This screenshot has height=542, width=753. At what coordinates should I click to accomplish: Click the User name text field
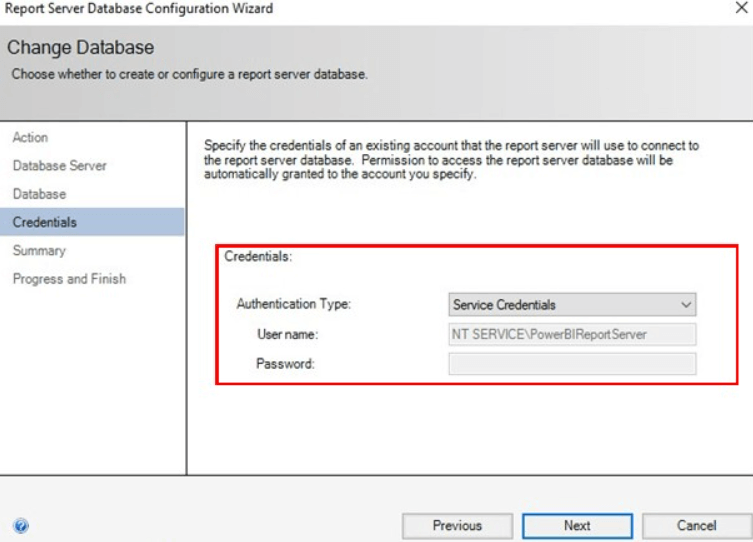coord(572,334)
